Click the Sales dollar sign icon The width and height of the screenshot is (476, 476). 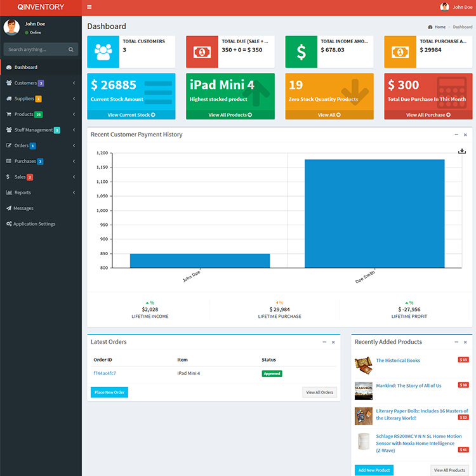point(8,176)
